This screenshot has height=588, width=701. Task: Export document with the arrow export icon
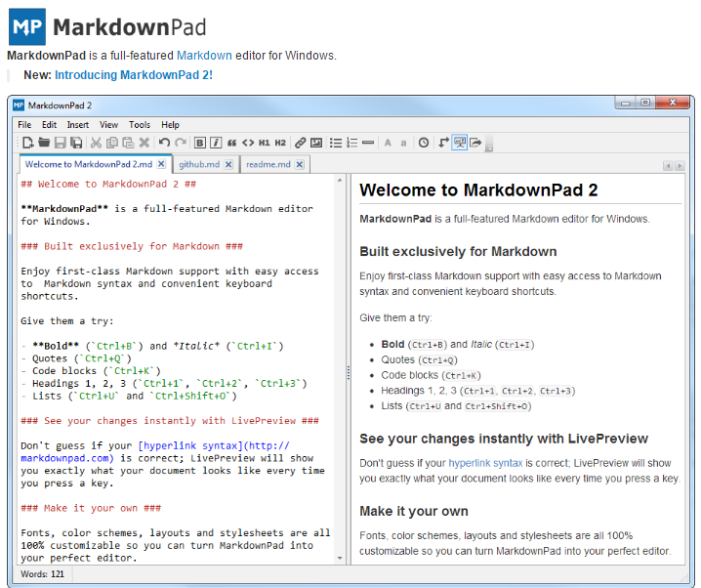pos(475,143)
